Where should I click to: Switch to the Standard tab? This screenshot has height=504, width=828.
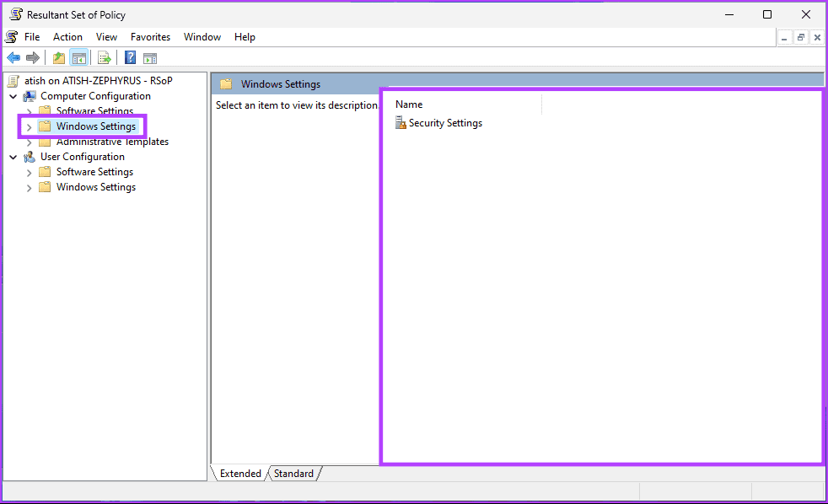293,474
